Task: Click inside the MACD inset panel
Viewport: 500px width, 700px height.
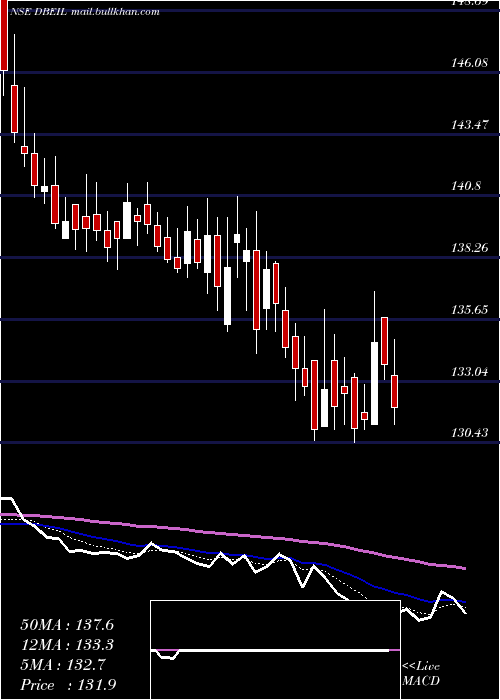Action: coord(275,650)
